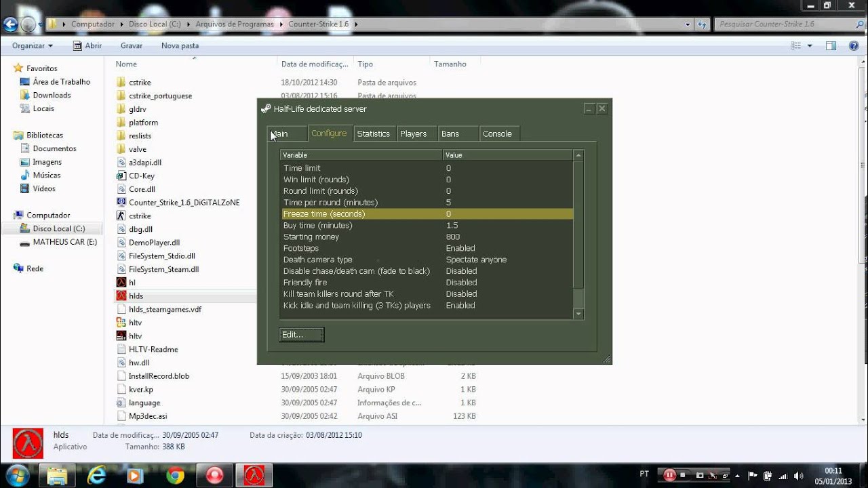This screenshot has width=868, height=488.
Task: Open the Organizar dropdown menu
Action: point(33,45)
